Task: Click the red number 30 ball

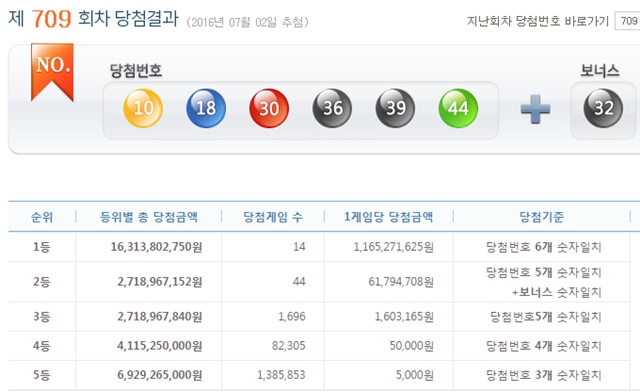Action: (x=269, y=108)
